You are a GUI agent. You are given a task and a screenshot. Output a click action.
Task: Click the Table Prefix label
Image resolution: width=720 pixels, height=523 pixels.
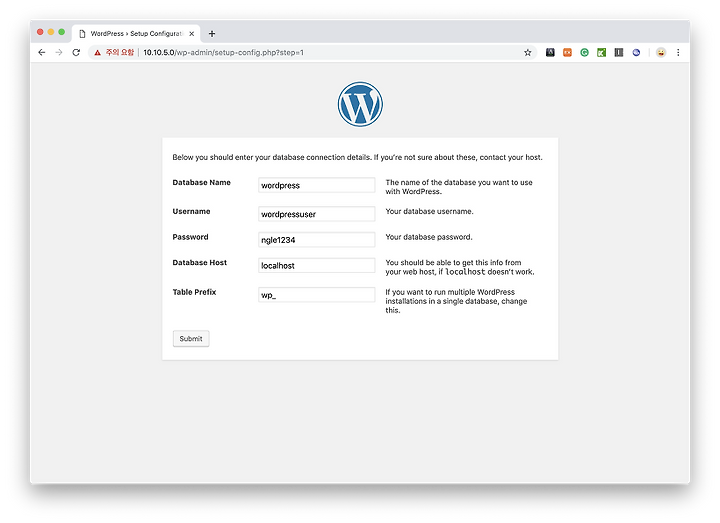(x=194, y=292)
